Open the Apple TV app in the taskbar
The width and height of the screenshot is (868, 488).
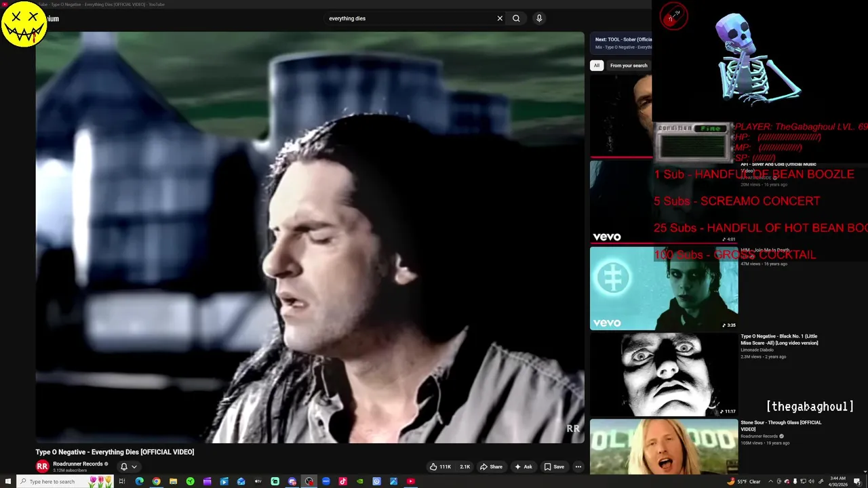click(x=258, y=481)
